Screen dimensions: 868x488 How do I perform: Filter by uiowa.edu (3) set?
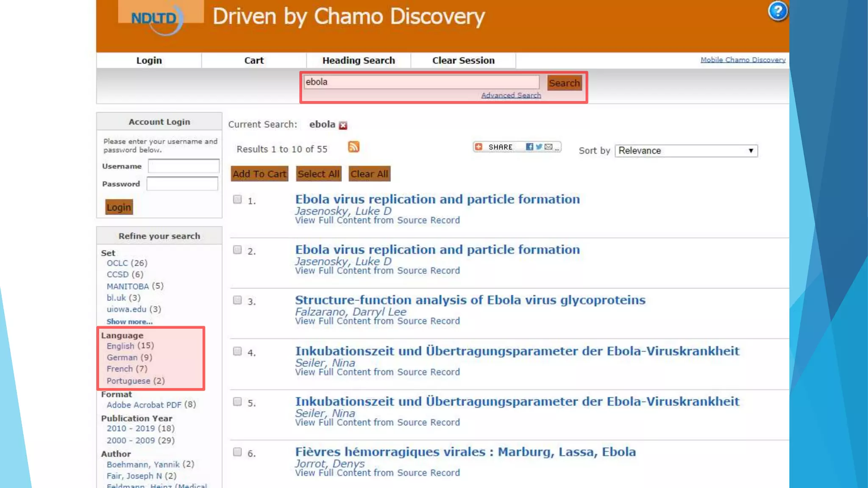[x=134, y=309]
